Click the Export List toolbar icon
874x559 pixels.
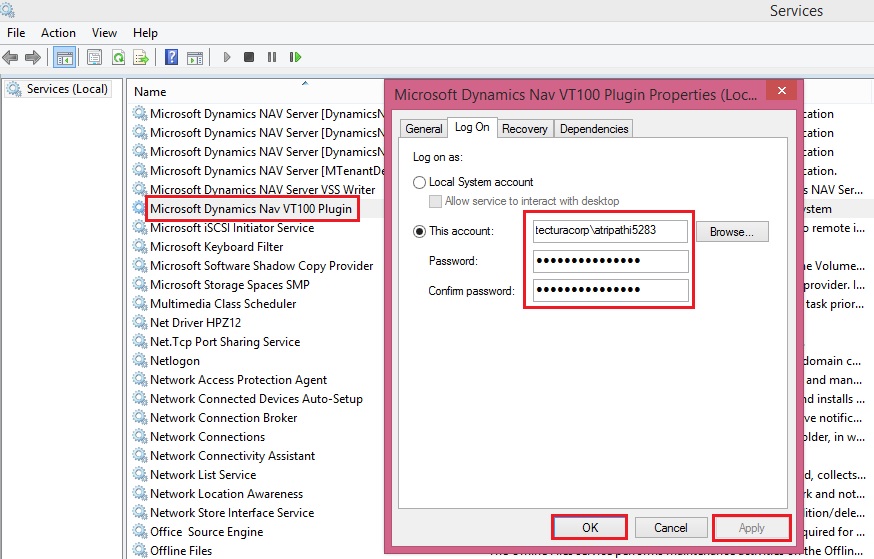(141, 57)
